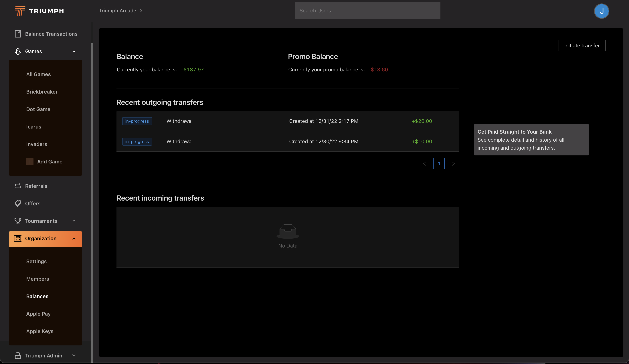
Task: Click the Triumph Admin lock icon
Action: pyautogui.click(x=18, y=355)
